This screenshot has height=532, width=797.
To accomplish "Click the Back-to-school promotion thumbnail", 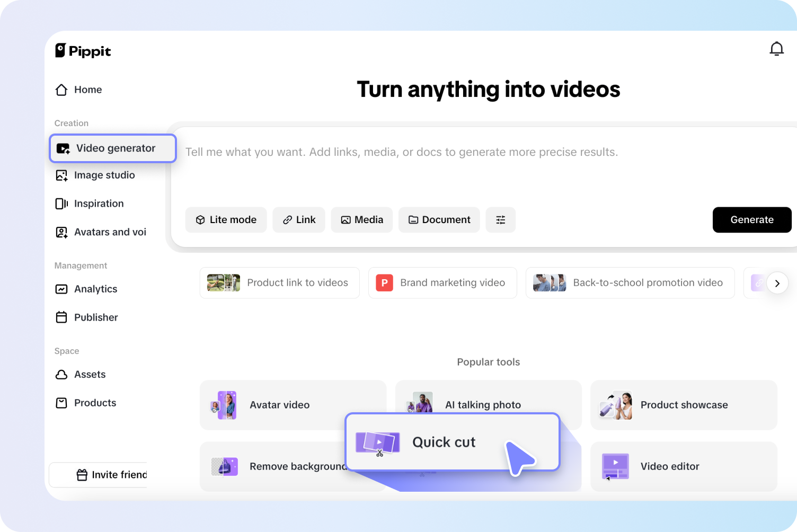I will click(550, 283).
